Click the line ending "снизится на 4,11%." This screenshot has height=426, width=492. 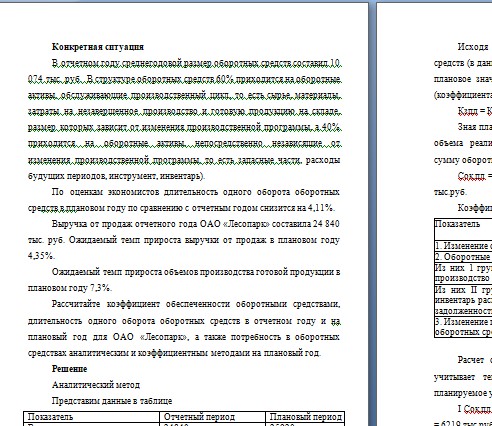click(181, 208)
